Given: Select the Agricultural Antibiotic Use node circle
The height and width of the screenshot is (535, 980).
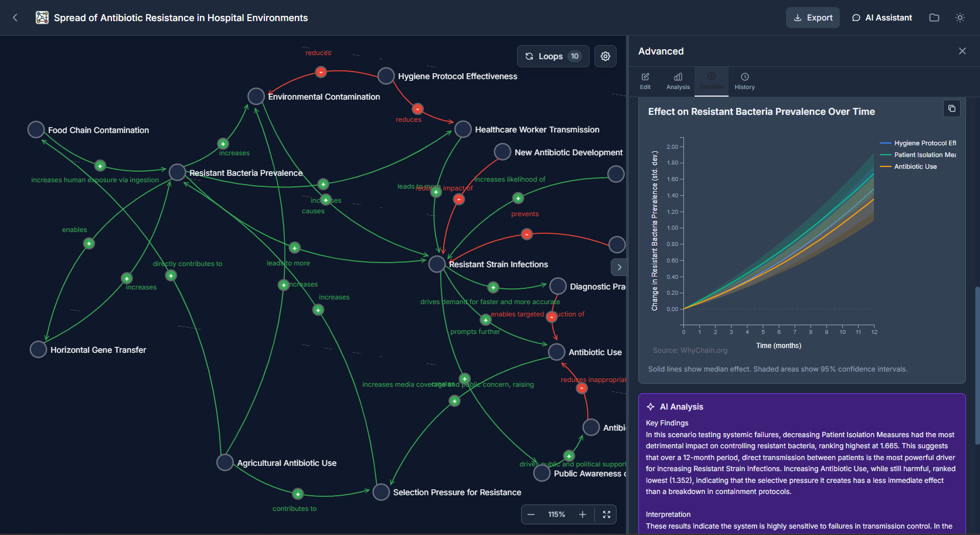Looking at the screenshot, I should click(x=225, y=462).
